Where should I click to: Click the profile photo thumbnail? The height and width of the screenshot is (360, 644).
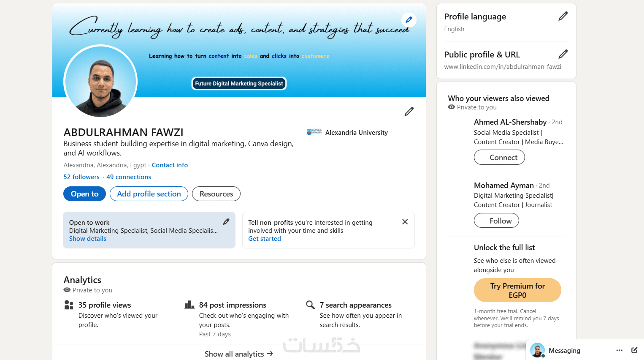[100, 82]
